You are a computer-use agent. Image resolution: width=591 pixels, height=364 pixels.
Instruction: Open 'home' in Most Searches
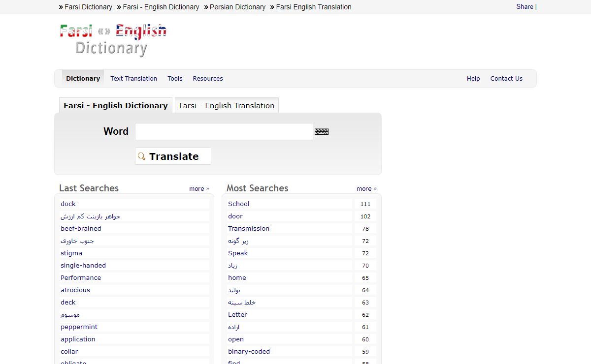(x=237, y=277)
